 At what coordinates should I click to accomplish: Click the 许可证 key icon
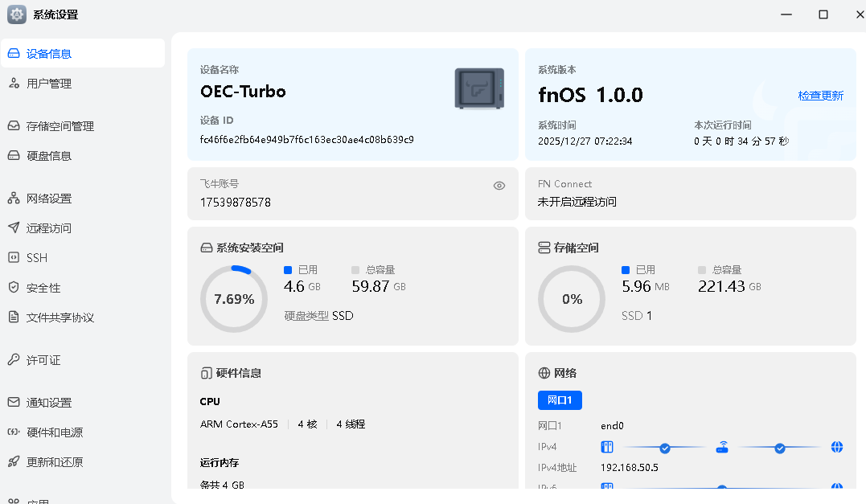(x=14, y=359)
